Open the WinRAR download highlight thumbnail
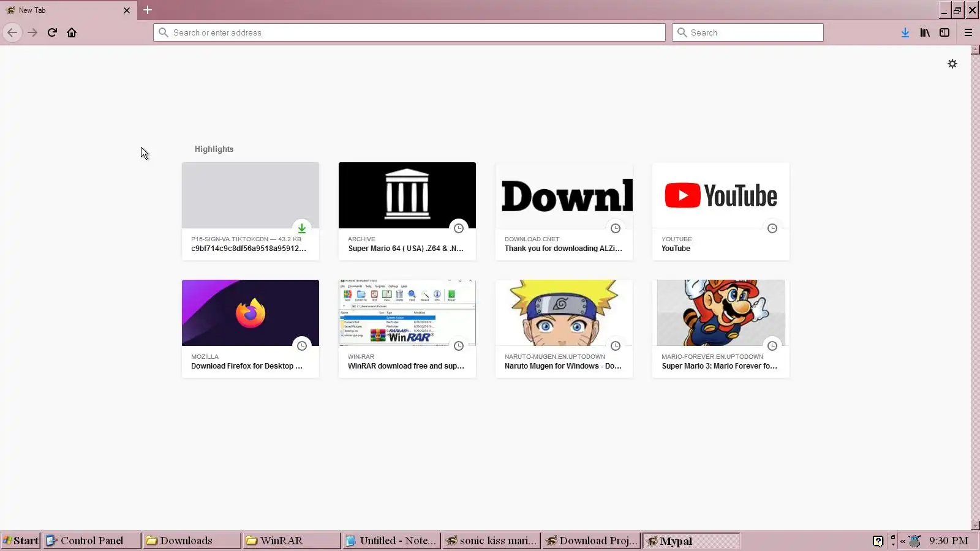Screen dimensions: 980x551 coord(407,313)
